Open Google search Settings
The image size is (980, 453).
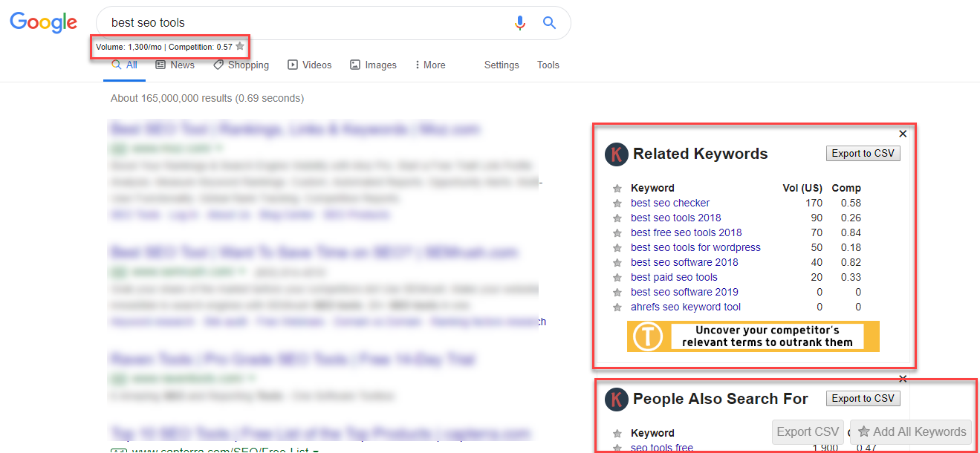tap(502, 65)
